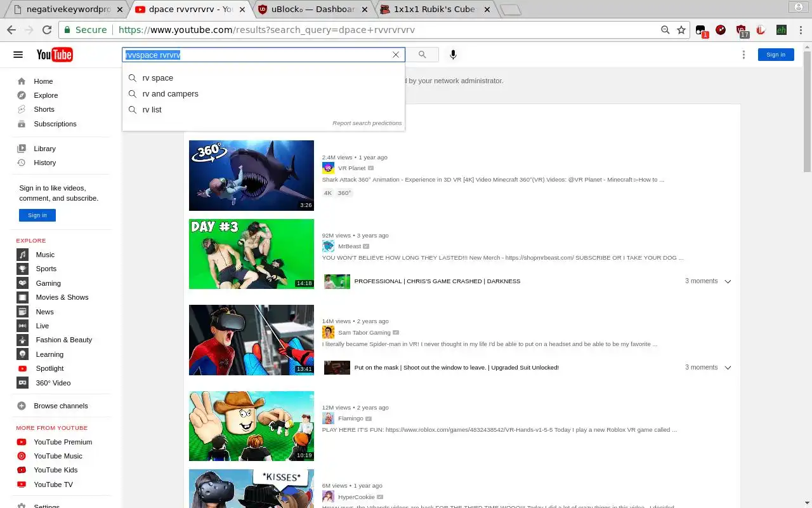Switch to the 1x1x1 Rubik's Cube tab

click(435, 10)
